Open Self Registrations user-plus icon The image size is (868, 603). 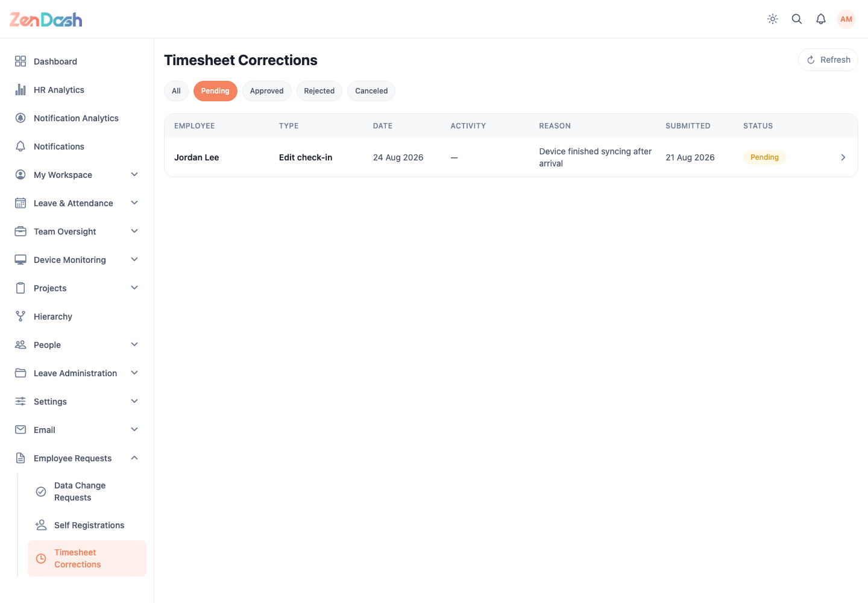pyautogui.click(x=41, y=525)
